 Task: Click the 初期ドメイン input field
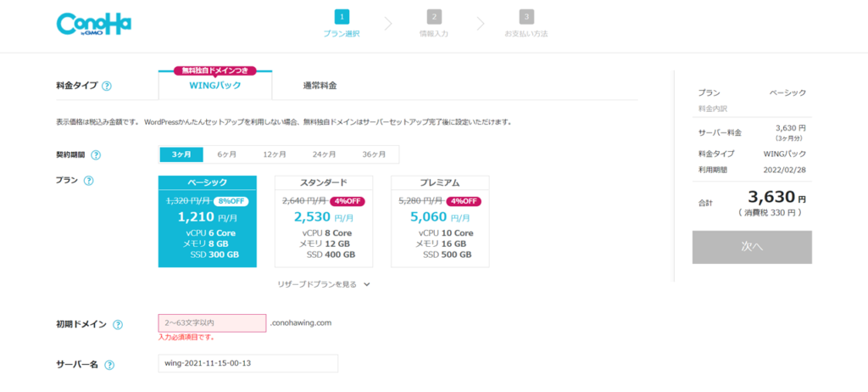(x=212, y=322)
